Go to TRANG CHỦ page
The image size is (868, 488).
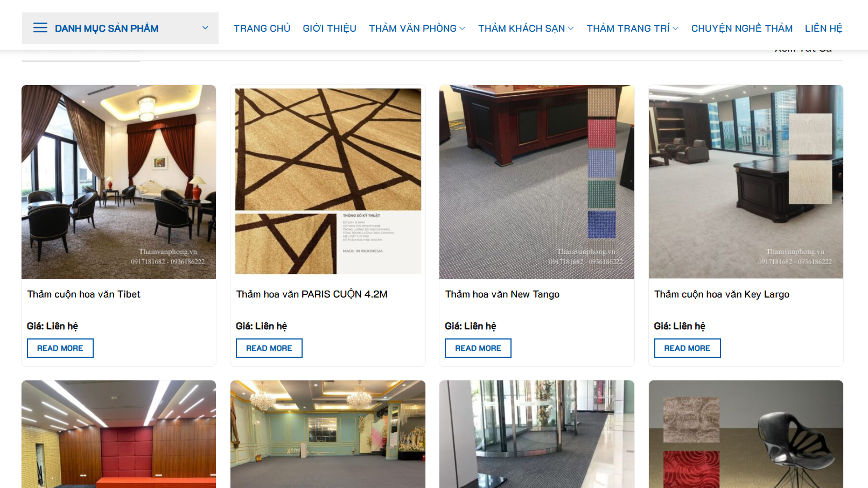point(262,29)
